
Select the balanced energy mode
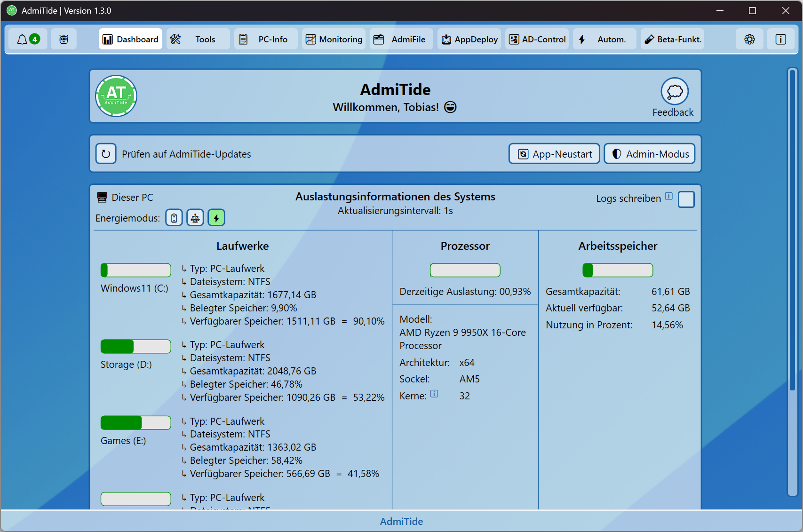coord(195,218)
